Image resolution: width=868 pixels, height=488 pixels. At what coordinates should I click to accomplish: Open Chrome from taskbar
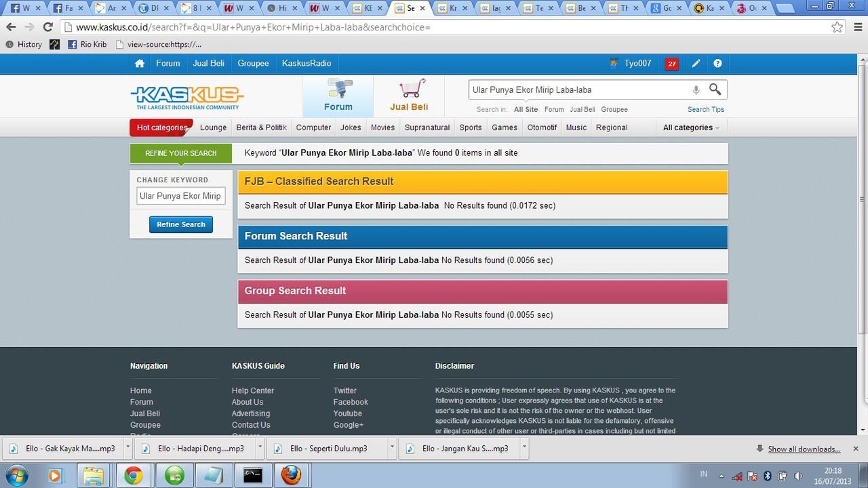click(134, 475)
